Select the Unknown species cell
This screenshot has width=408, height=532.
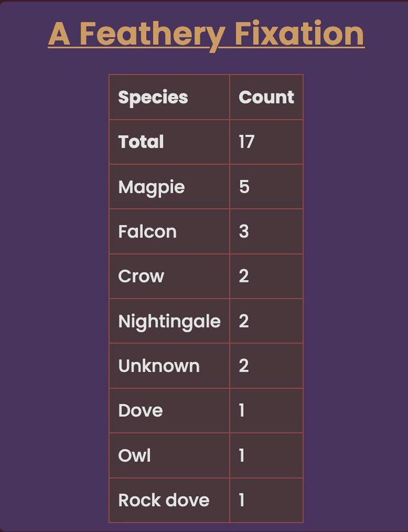coord(169,366)
